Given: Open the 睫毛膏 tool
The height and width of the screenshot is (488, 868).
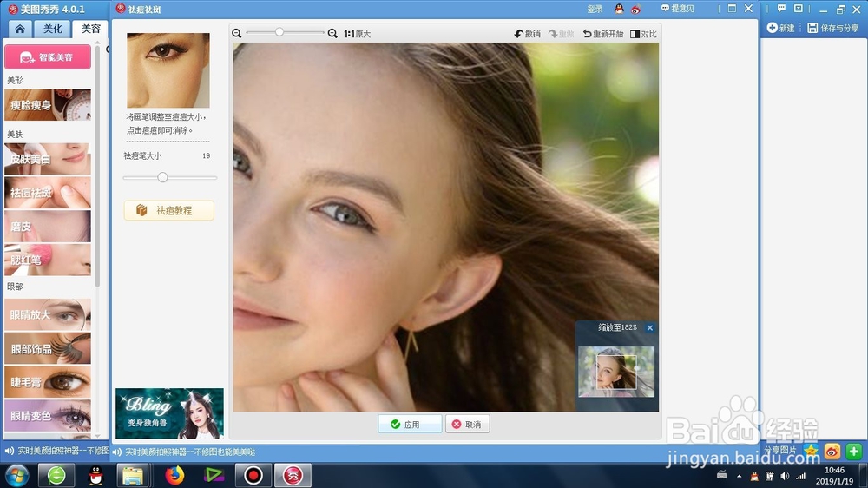Looking at the screenshot, I should point(48,382).
